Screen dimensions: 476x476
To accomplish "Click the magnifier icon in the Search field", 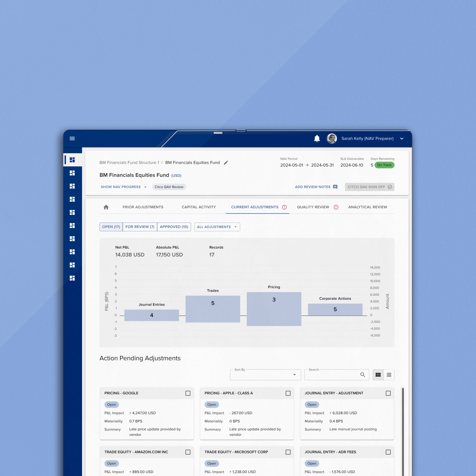I will pos(363,375).
